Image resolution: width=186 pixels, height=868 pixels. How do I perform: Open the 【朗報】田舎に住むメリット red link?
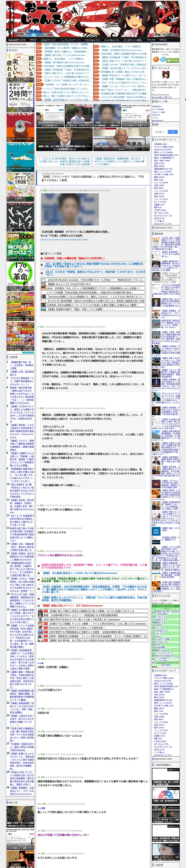(x=72, y=606)
